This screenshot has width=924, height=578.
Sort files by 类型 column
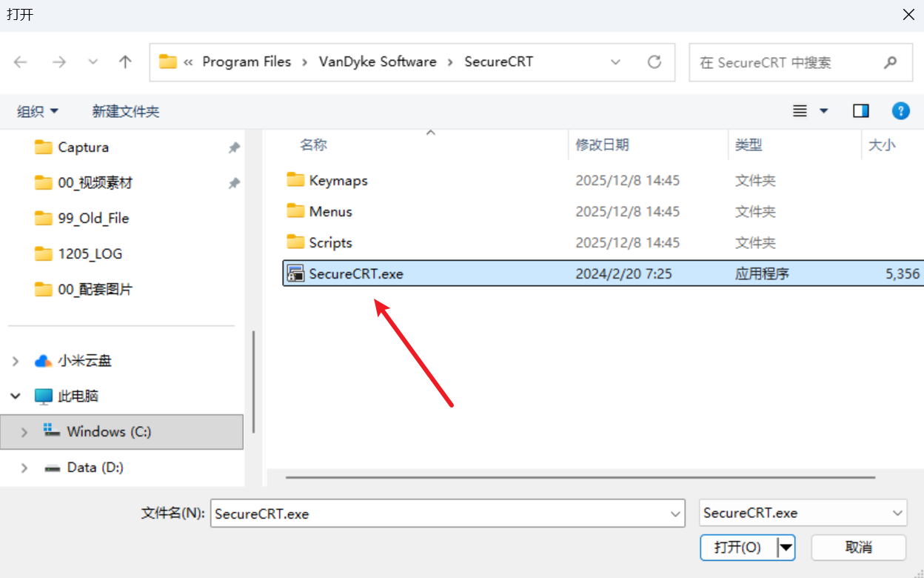[x=749, y=144]
